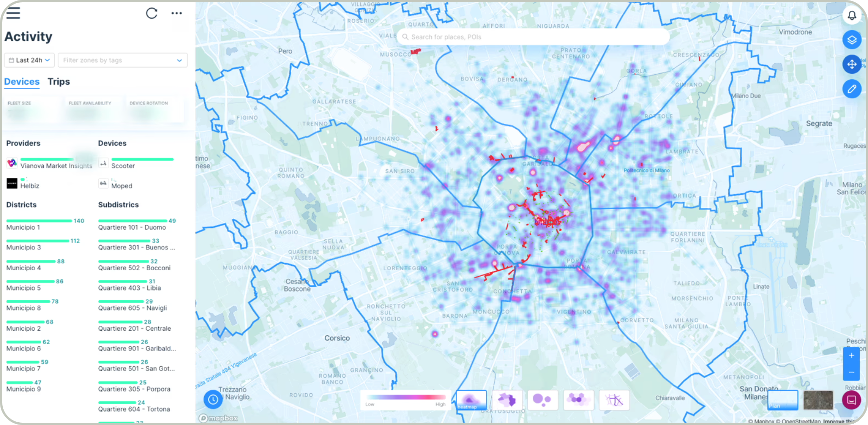Select district Municipio 1
Image resolution: width=868 pixels, height=425 pixels.
tap(45, 224)
